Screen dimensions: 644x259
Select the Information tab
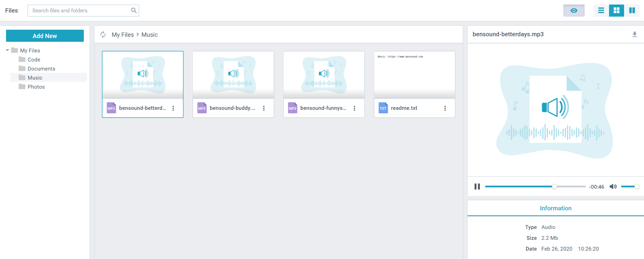(555, 208)
